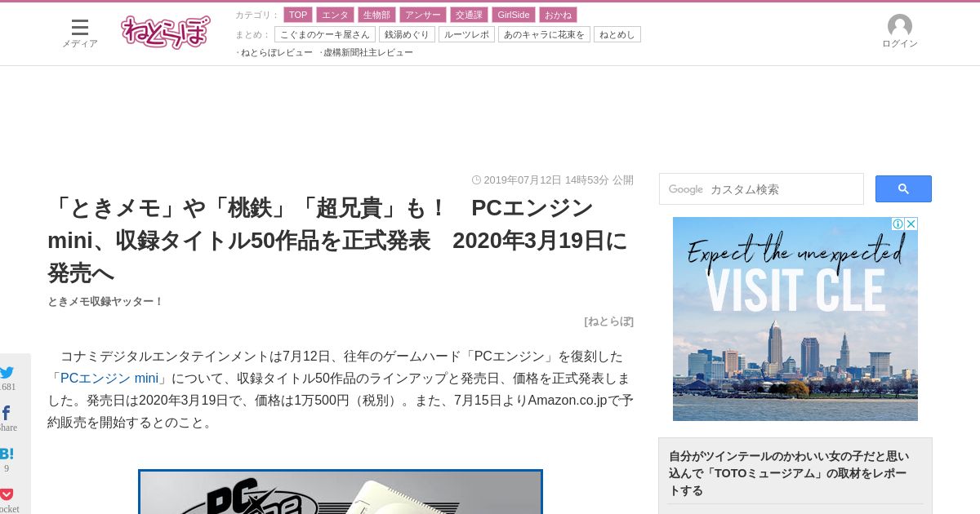Open the VISIT CLE advertisement image
This screenshot has height=514, width=980.
(795, 319)
